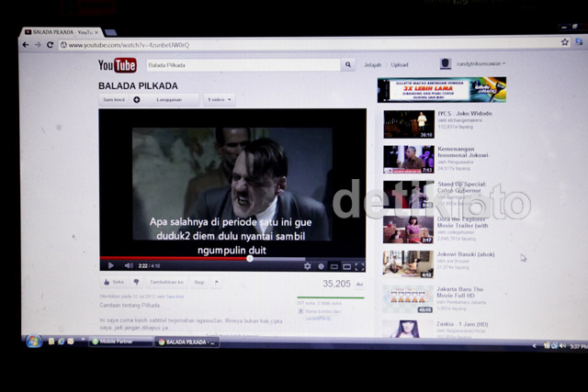This screenshot has height=392, width=588.
Task: Open Stand Up Special Calon Gubernur thumbnail
Action: (409, 195)
